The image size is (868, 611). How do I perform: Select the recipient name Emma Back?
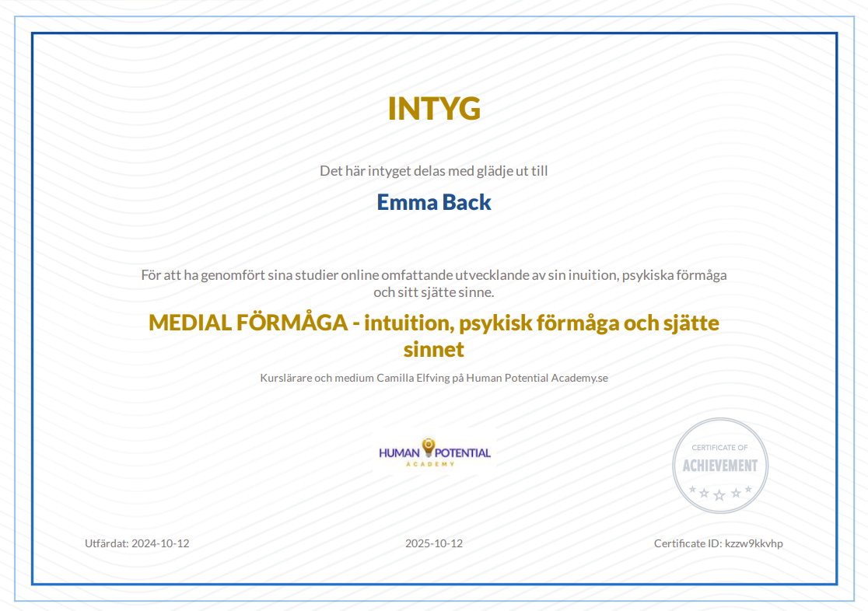pyautogui.click(x=434, y=202)
